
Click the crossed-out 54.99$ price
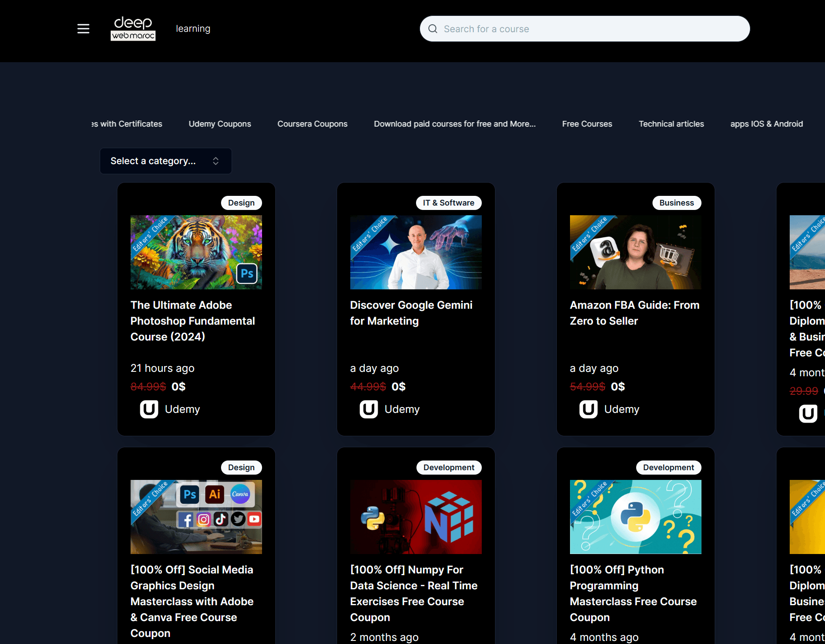coord(588,387)
